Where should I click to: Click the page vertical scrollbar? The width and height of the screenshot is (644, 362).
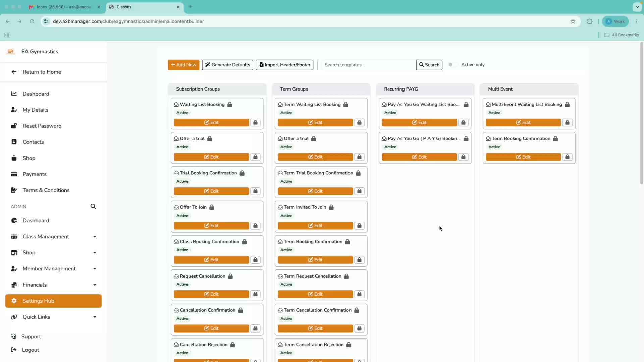(x=641, y=114)
